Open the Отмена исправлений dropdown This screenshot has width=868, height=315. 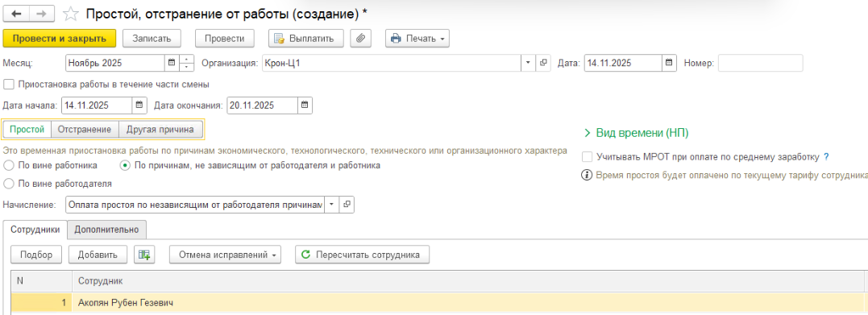(226, 255)
